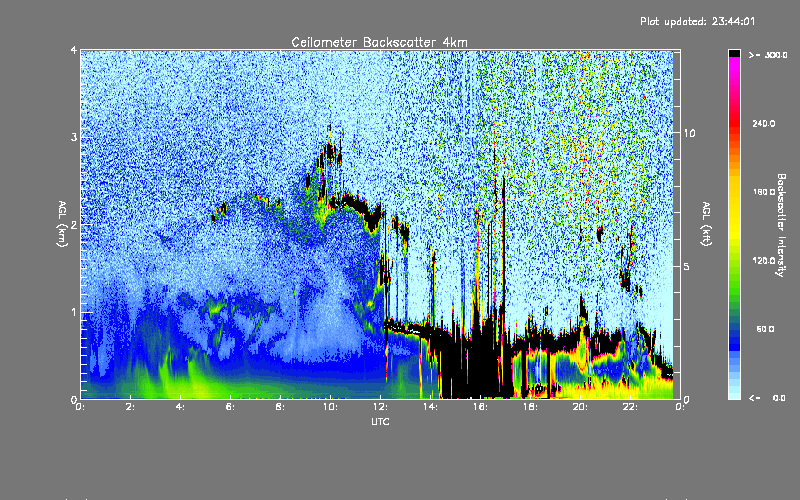
Task: Click the ">= 300.0" colorbar maximum label
Action: 767,55
